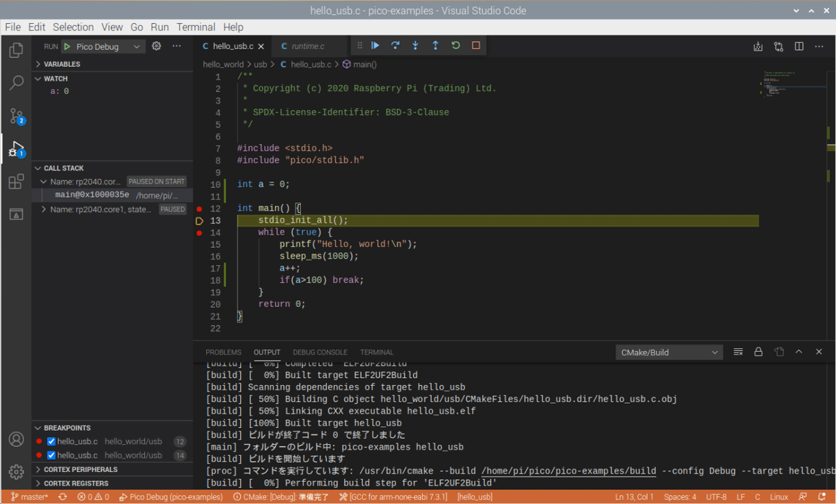Click debug toolbar Step Over
Viewport: 836px width, 504px height.
click(x=395, y=45)
